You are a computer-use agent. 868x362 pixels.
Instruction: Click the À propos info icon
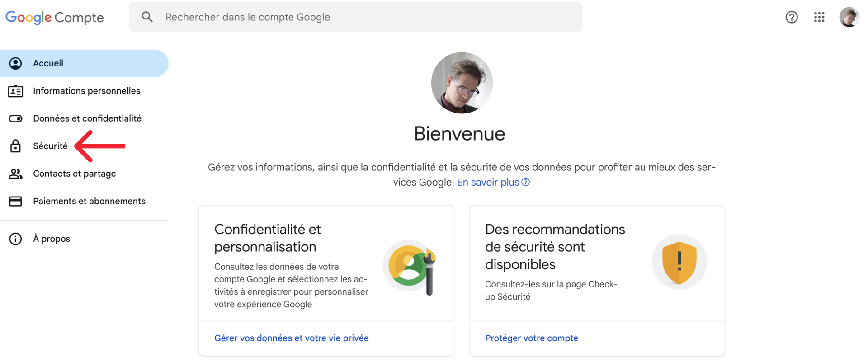tap(15, 239)
